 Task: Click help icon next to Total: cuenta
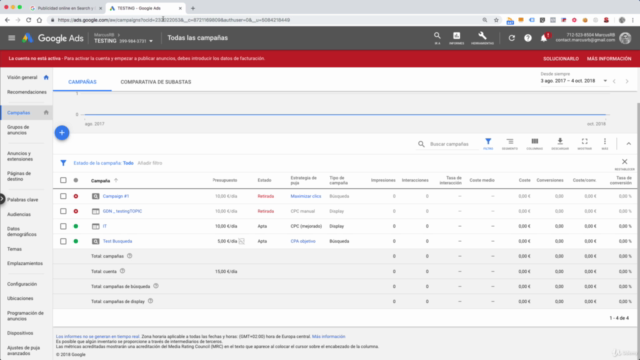pos(122,271)
